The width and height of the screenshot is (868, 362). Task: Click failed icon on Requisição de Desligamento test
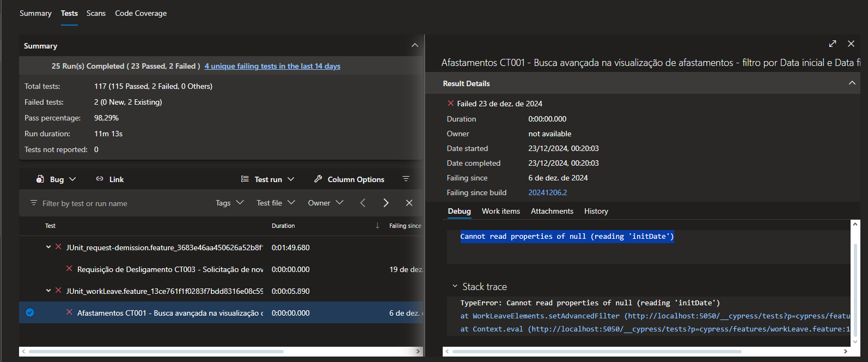(x=69, y=269)
